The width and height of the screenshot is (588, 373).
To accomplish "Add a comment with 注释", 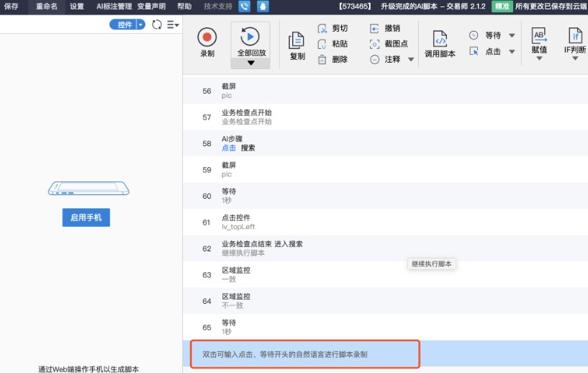I will [385, 59].
